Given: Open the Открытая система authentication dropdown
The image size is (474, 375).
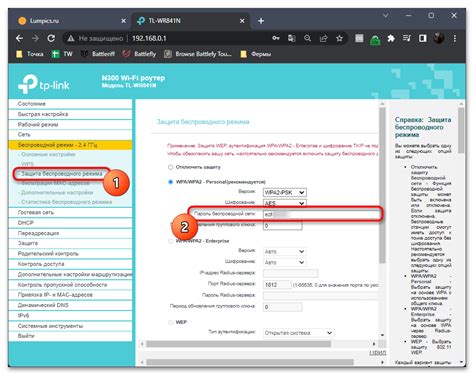Looking at the screenshot, I should [298, 333].
